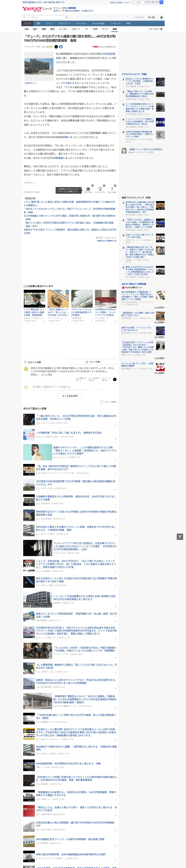Click the blue web search magnifier button
The image size is (186, 868).
pos(161,2)
